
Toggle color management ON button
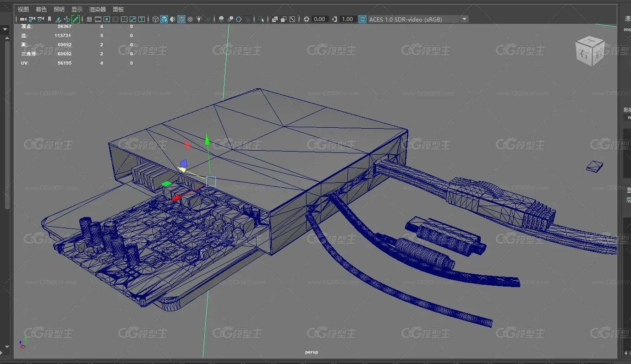pos(362,19)
